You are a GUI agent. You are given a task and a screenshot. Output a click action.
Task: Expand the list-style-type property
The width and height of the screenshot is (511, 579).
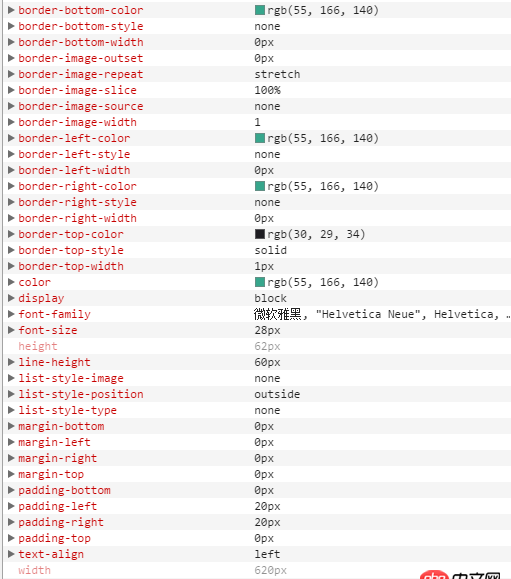tap(11, 410)
